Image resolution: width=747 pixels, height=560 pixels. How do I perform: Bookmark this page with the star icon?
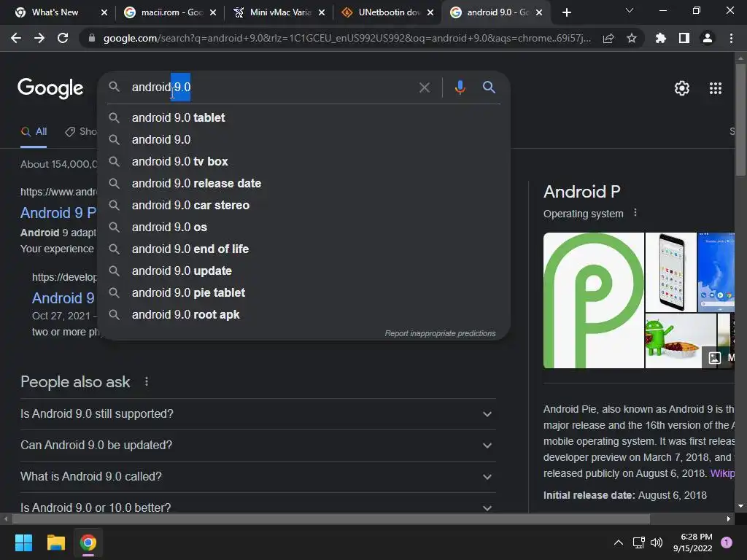tap(631, 38)
